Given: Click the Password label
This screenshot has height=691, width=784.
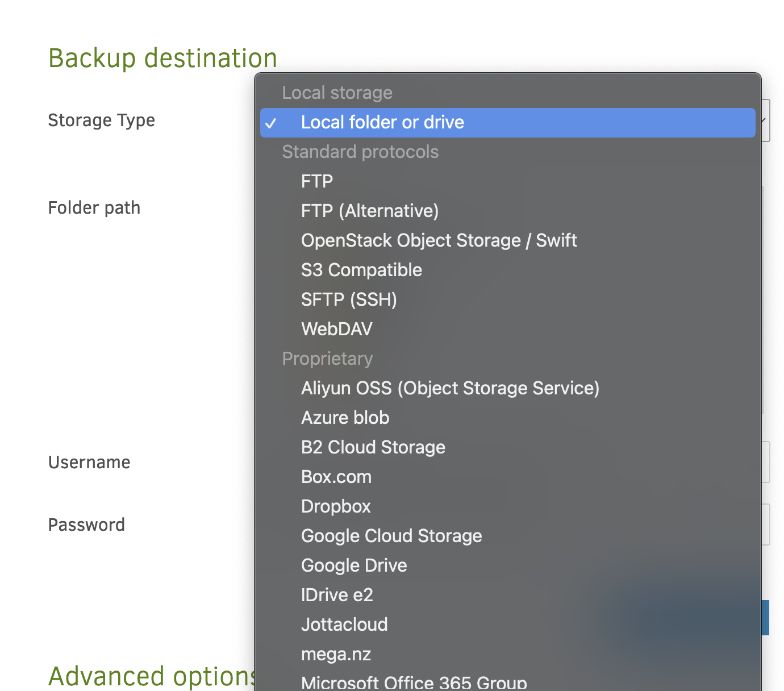Looking at the screenshot, I should pos(86,525).
